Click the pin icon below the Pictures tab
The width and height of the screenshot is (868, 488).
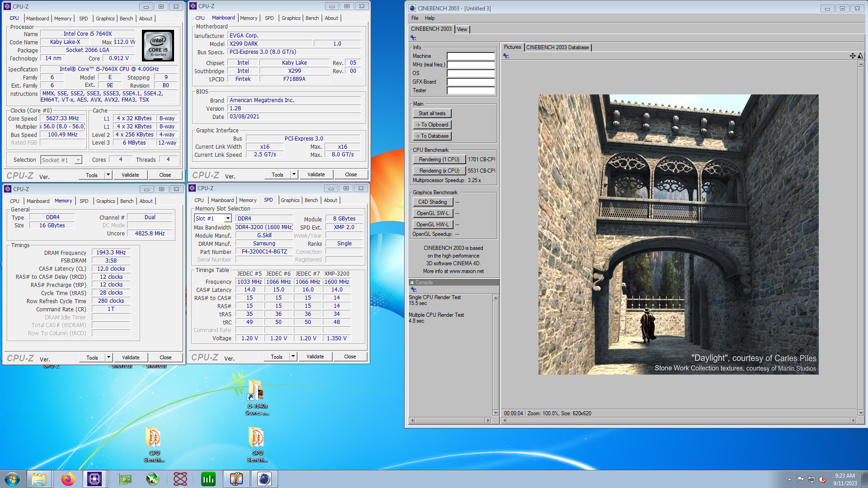point(506,56)
